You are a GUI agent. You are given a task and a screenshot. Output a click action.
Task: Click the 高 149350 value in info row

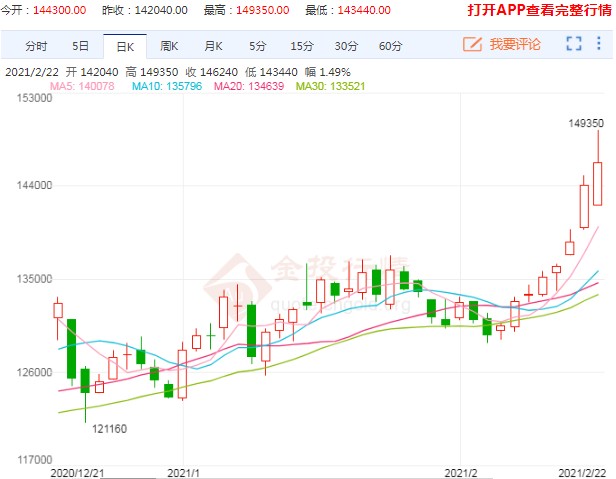pos(152,72)
